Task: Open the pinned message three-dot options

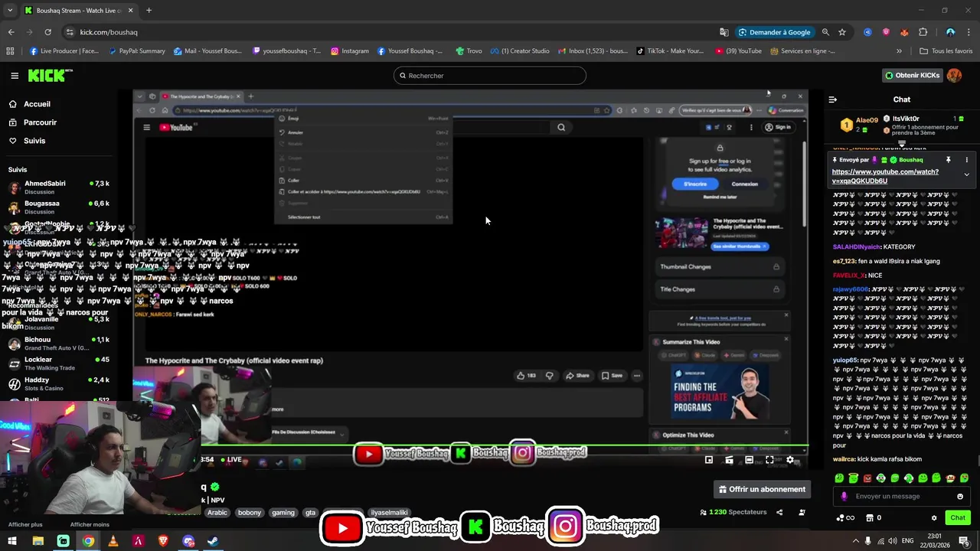Action: [966, 160]
